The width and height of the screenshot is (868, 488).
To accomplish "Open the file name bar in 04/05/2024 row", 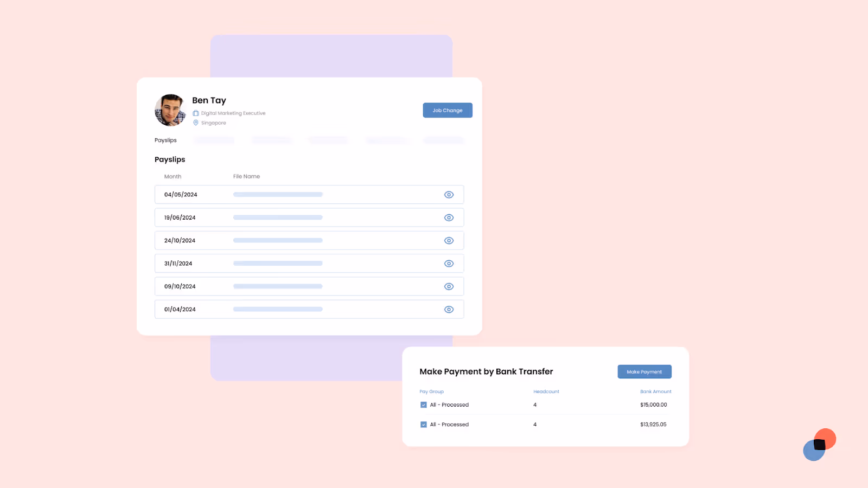I will point(278,195).
